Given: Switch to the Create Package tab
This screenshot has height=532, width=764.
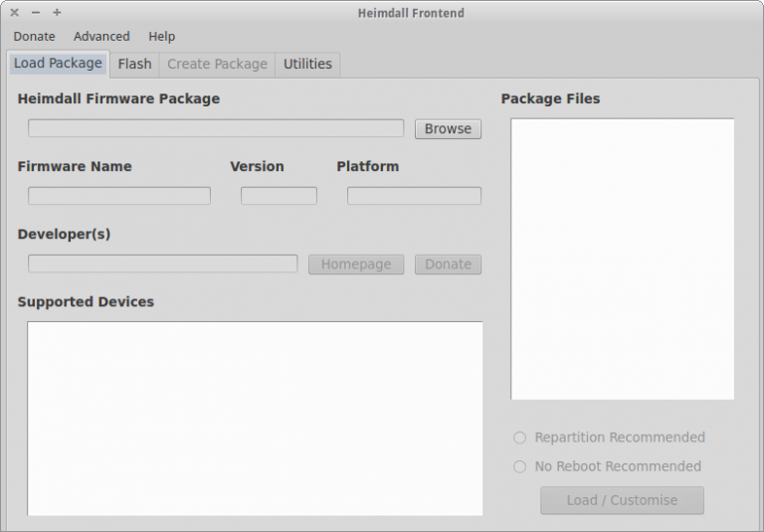Looking at the screenshot, I should point(217,65).
